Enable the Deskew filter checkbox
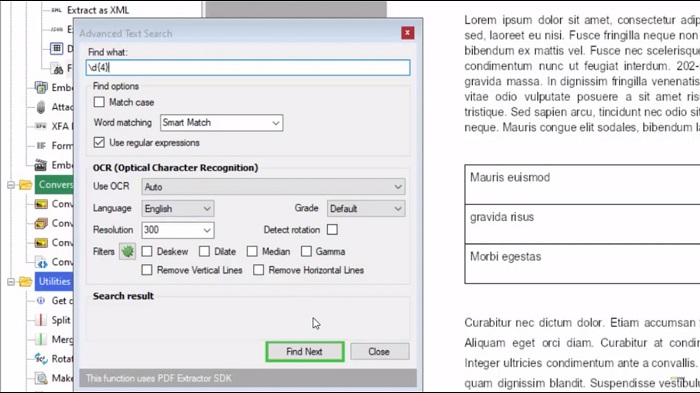Image resolution: width=700 pixels, height=393 pixels. point(147,251)
